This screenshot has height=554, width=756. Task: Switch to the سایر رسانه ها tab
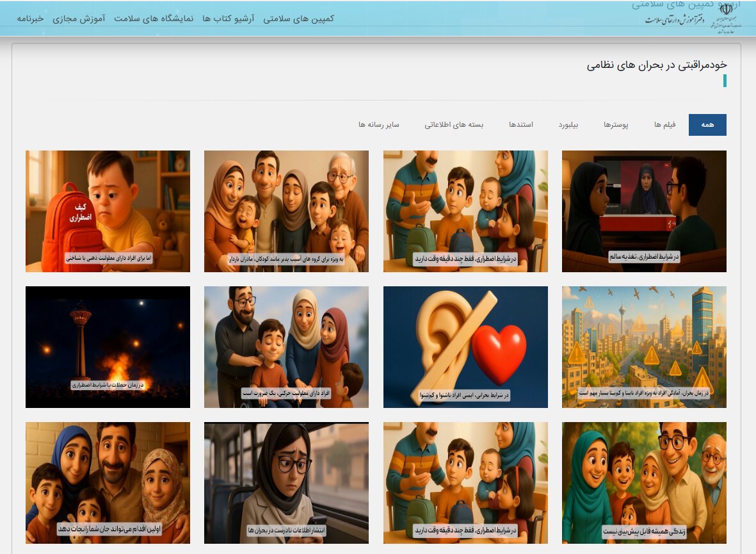[378, 124]
